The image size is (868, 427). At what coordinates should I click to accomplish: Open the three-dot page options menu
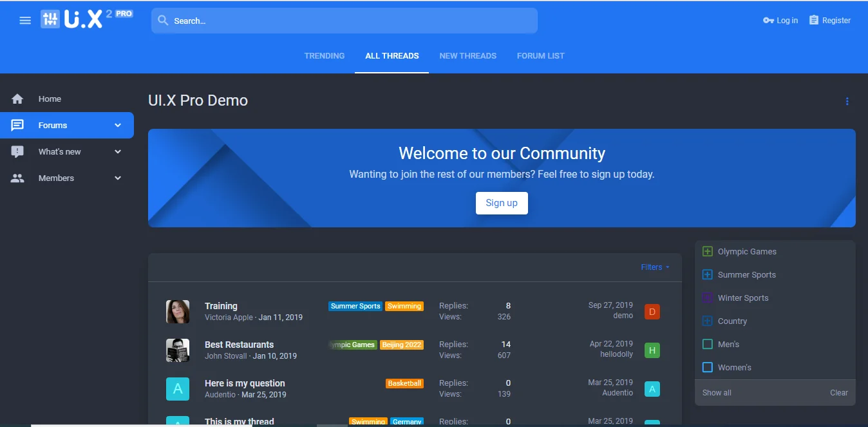(x=847, y=101)
